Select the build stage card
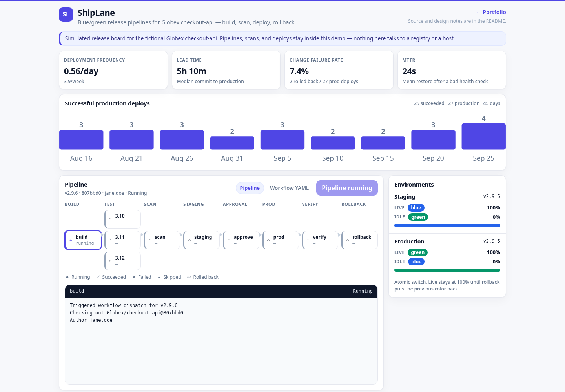The height and width of the screenshot is (392, 565). coord(83,240)
